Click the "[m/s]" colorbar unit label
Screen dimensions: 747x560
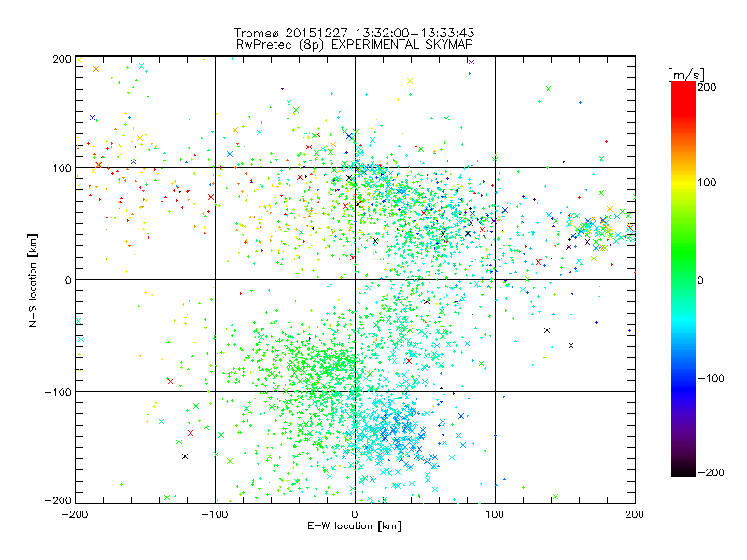[686, 75]
